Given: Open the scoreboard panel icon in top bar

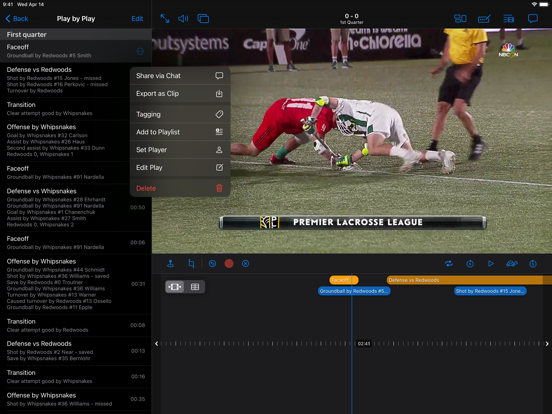Looking at the screenshot, I should [460, 18].
